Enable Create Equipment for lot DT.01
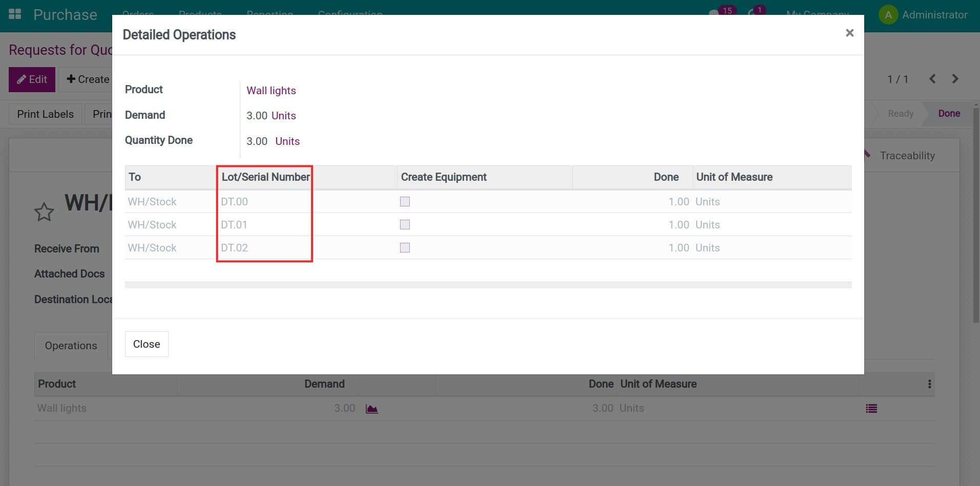The width and height of the screenshot is (980, 486). 405,224
